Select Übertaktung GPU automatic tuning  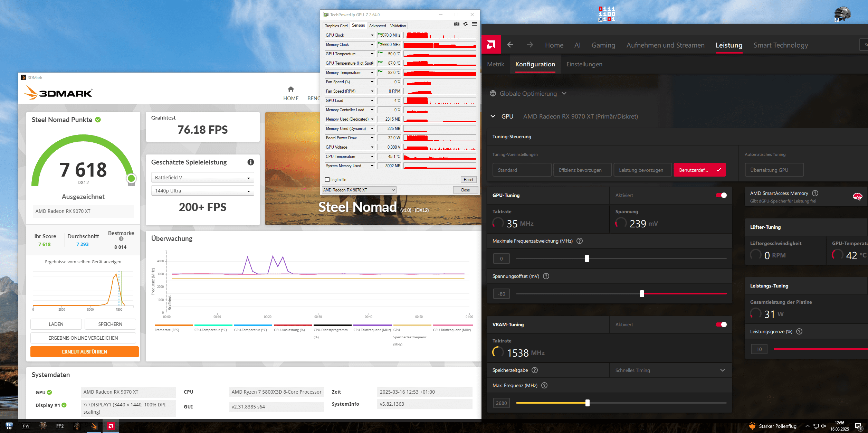[x=774, y=170]
